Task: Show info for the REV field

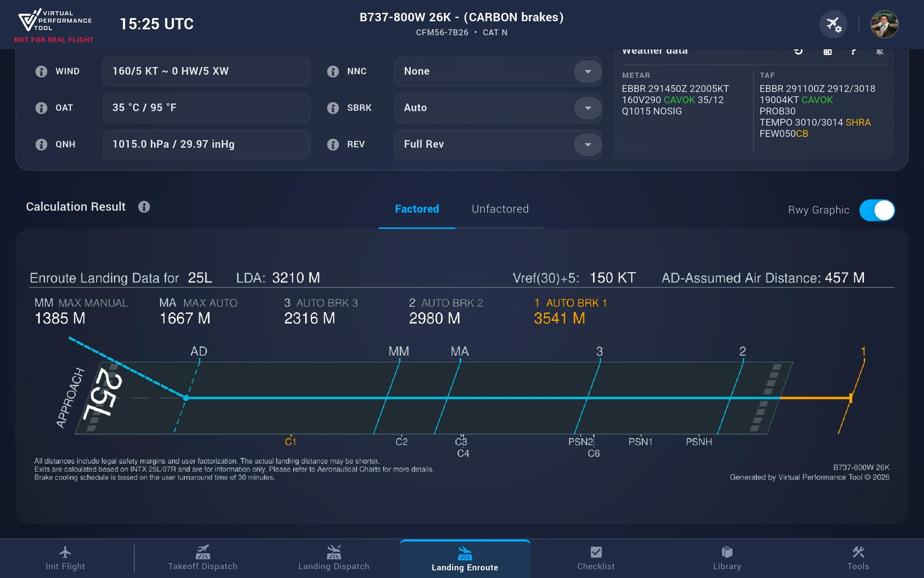Action: (x=333, y=144)
